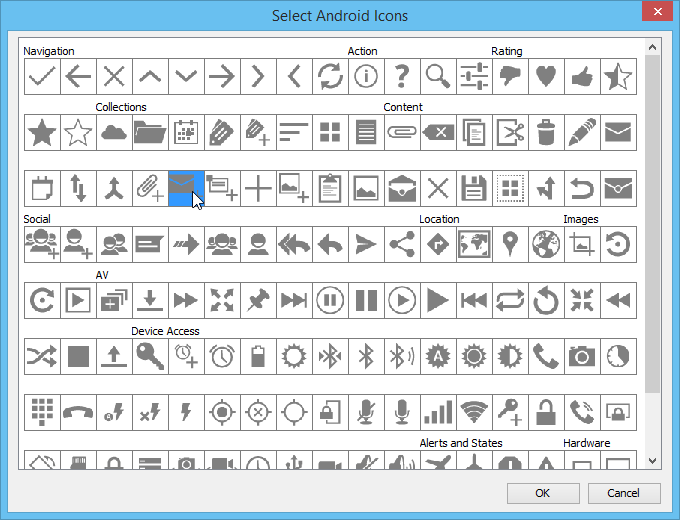Image resolution: width=680 pixels, height=520 pixels.
Task: Choose the settings sliders icon
Action: coord(474,76)
